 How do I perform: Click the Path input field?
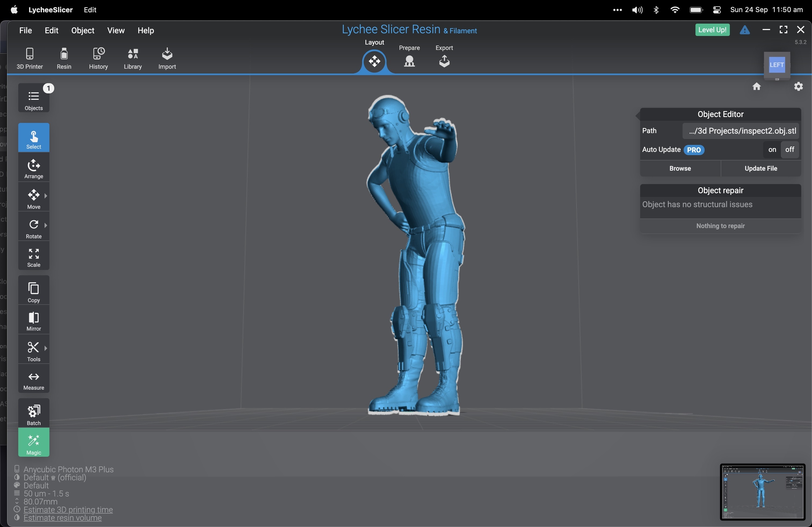[740, 131]
